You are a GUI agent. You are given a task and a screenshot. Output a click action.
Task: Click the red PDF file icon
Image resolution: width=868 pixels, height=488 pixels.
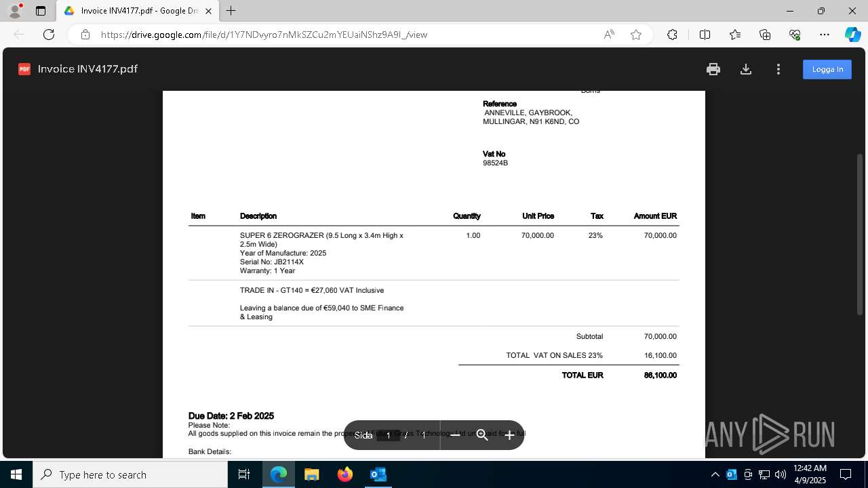[x=24, y=69]
